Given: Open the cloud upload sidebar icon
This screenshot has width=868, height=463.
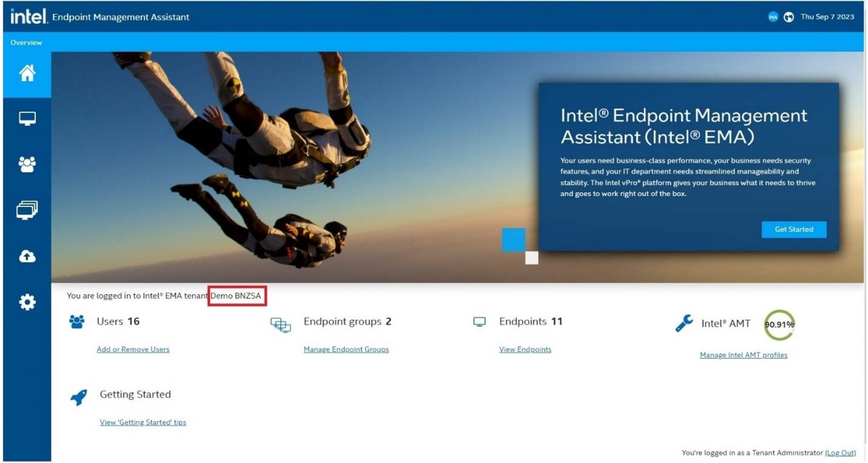Looking at the screenshot, I should 27,256.
